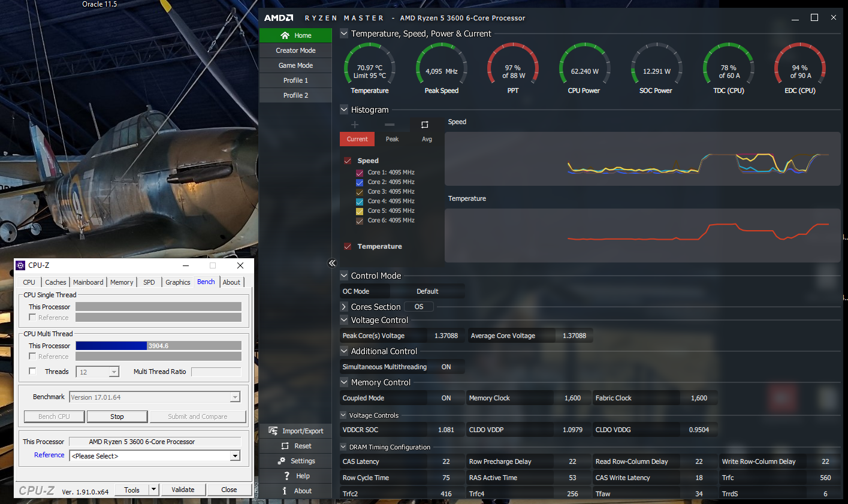848x504 pixels.
Task: Toggle the Temperature histogram checkbox
Action: (x=348, y=246)
